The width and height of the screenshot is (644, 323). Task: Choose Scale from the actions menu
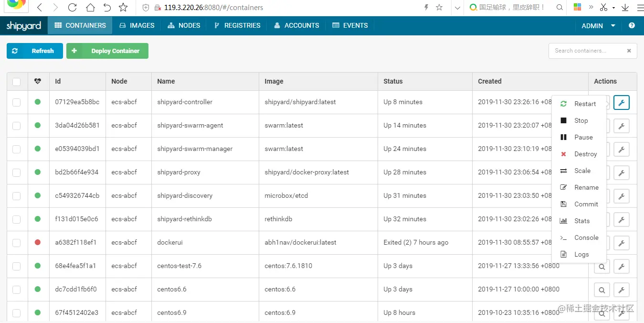tap(579, 171)
